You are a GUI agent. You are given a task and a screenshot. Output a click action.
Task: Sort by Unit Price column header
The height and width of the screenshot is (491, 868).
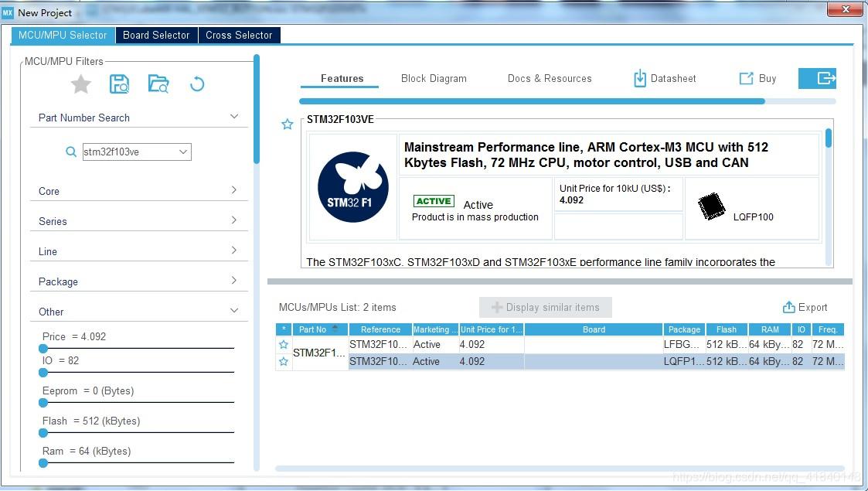click(492, 329)
